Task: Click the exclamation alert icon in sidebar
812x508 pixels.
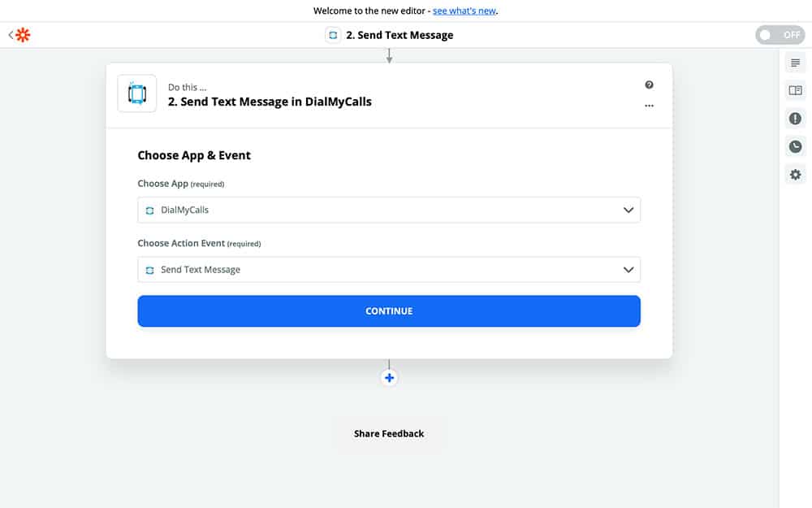Action: coord(795,119)
